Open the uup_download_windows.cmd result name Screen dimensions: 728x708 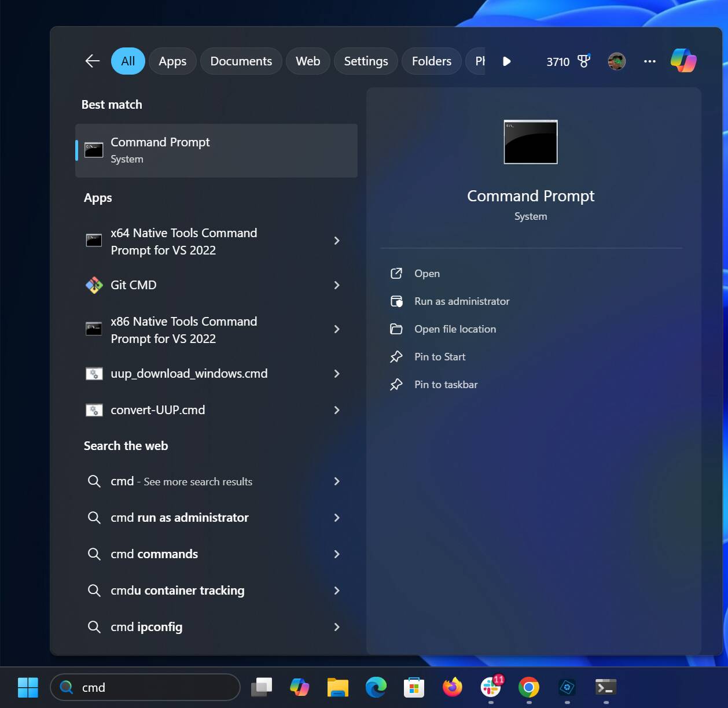[189, 374]
